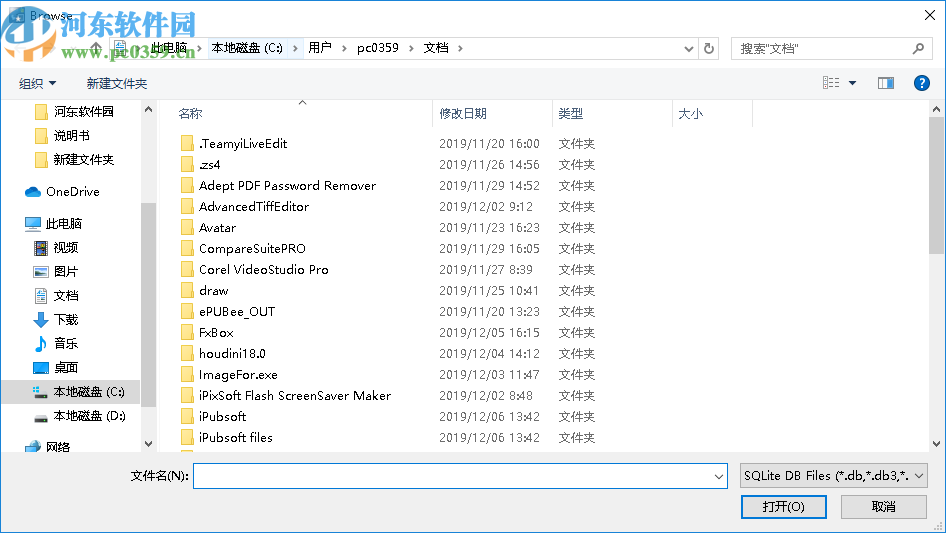Select the Avatar folder

coord(208,228)
